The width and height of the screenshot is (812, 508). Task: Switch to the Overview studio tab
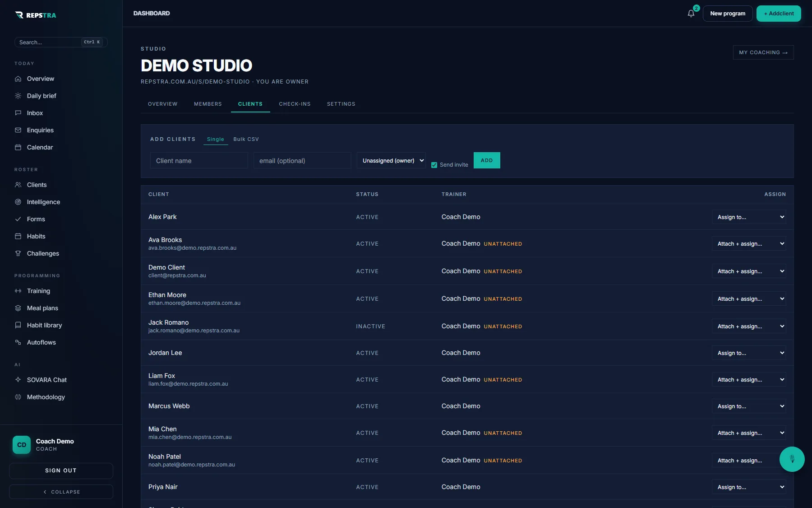point(163,104)
